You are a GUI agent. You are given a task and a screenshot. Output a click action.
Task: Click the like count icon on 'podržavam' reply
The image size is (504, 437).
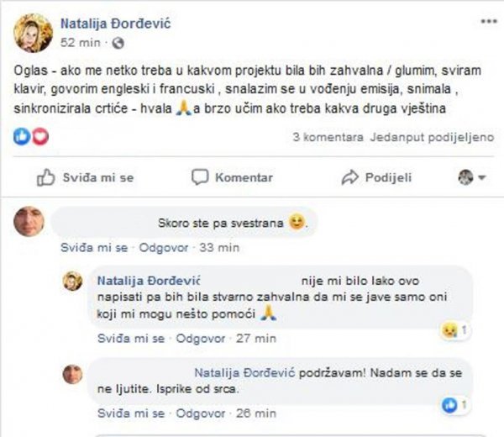tap(449, 405)
